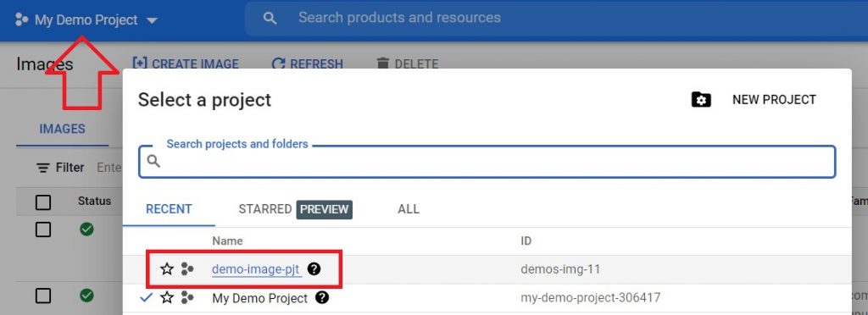The width and height of the screenshot is (868, 315).
Task: Open the demo-image-pjt project link
Action: point(256,269)
